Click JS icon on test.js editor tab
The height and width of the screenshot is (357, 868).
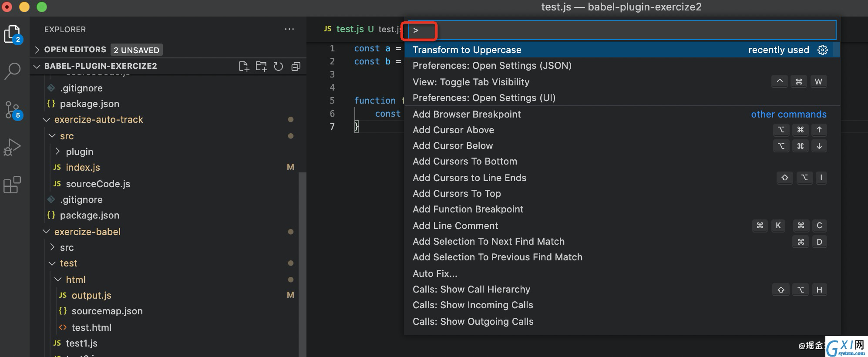[x=328, y=29]
